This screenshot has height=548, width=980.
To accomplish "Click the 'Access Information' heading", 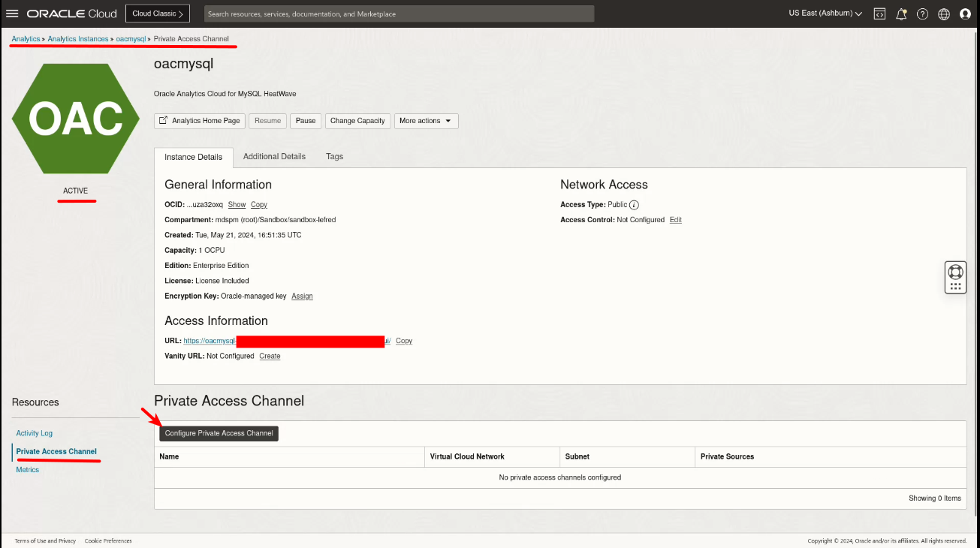I will 216,321.
